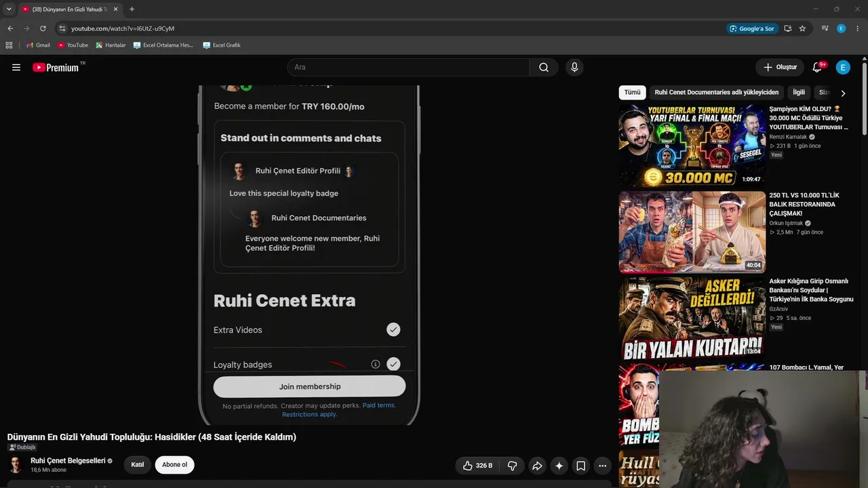Save the video with the bookmark icon
This screenshot has width=868, height=488.
coord(580,466)
